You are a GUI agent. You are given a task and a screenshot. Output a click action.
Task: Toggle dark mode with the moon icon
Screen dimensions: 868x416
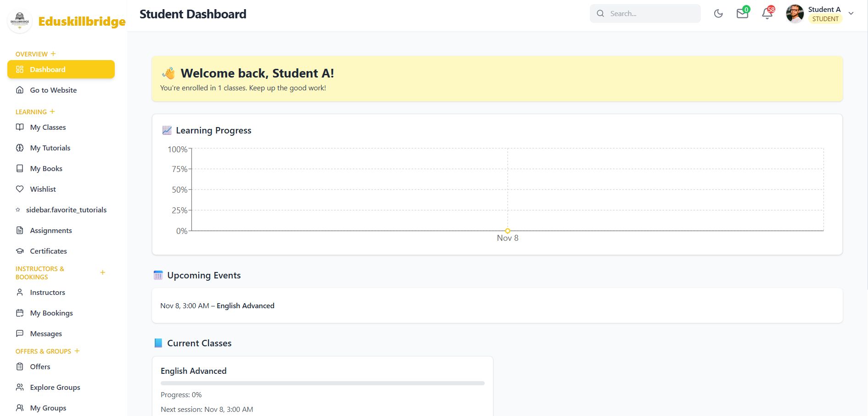[718, 14]
